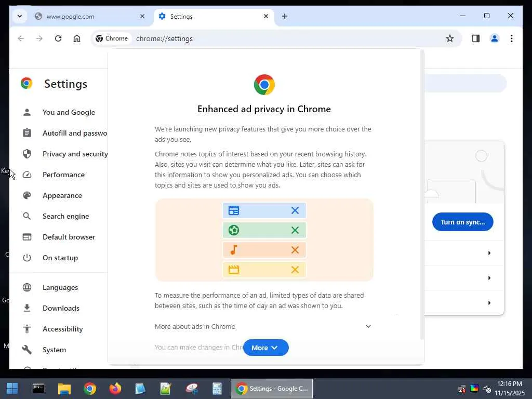
Task: Click Settings - Google Chrome taskbar button
Action: (x=272, y=389)
